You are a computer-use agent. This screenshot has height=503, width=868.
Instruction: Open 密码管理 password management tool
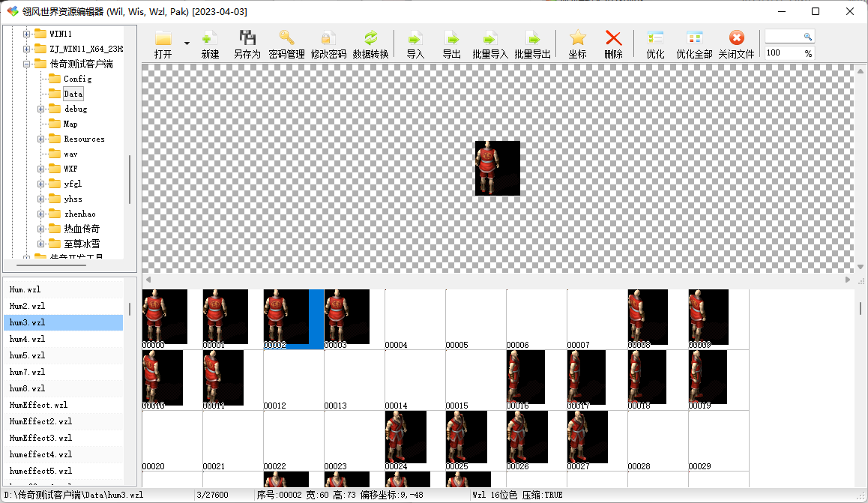(286, 39)
